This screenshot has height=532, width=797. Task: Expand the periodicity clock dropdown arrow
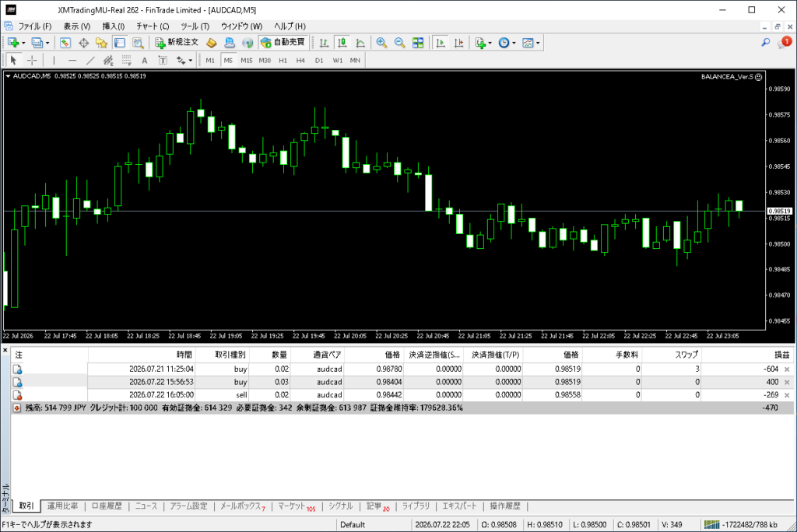point(514,44)
